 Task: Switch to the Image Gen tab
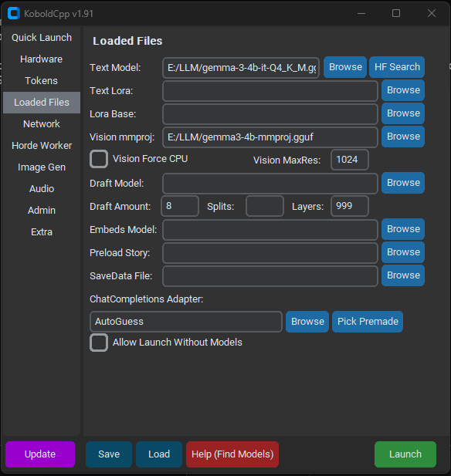point(42,167)
